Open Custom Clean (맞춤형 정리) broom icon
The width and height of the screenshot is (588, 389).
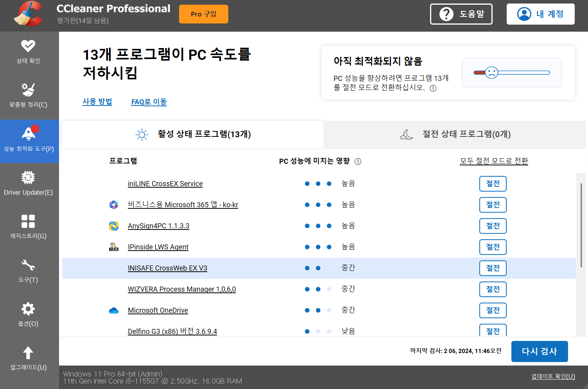(28, 90)
